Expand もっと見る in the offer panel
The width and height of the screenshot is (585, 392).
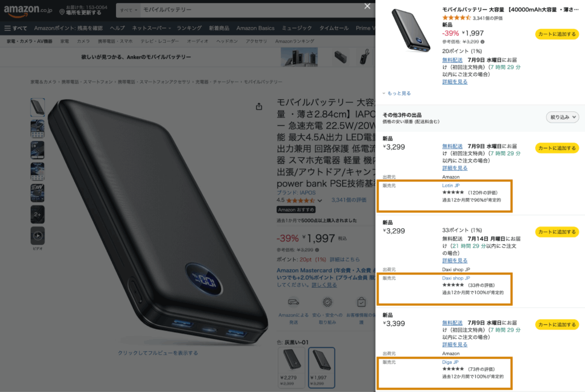coord(396,93)
